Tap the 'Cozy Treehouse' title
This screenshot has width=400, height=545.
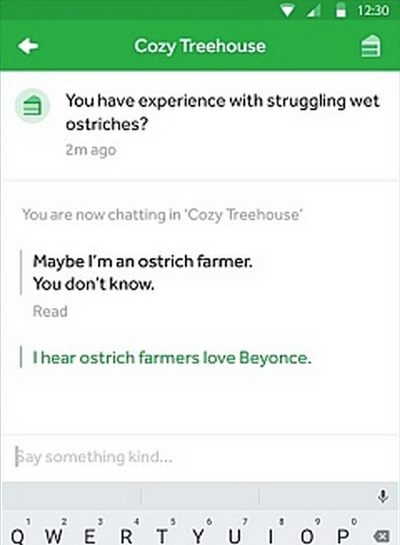pyautogui.click(x=200, y=46)
